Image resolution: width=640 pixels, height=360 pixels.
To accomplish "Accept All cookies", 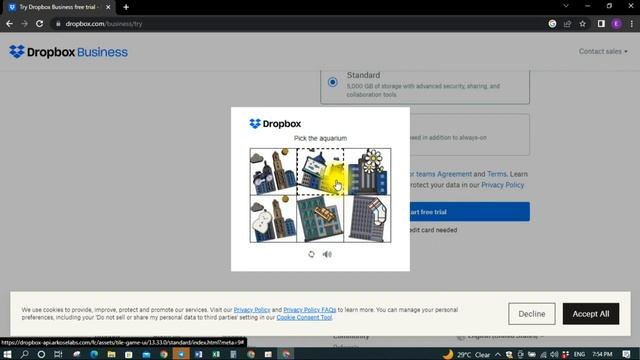I will pyautogui.click(x=591, y=313).
